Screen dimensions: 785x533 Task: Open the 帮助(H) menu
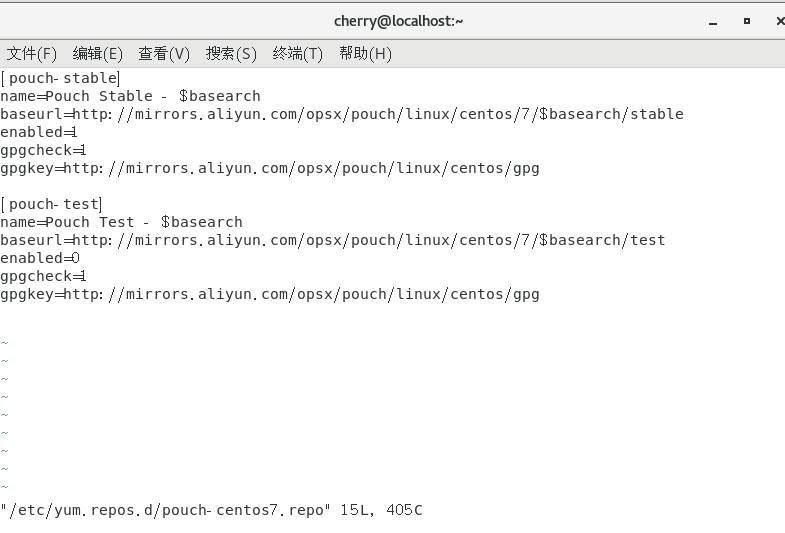point(365,54)
